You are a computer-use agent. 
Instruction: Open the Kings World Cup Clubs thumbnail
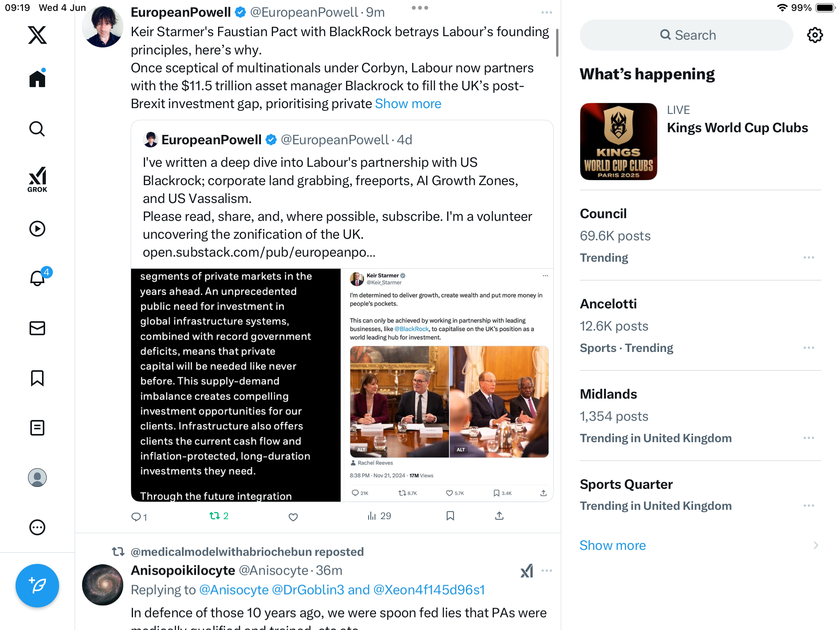tap(618, 141)
